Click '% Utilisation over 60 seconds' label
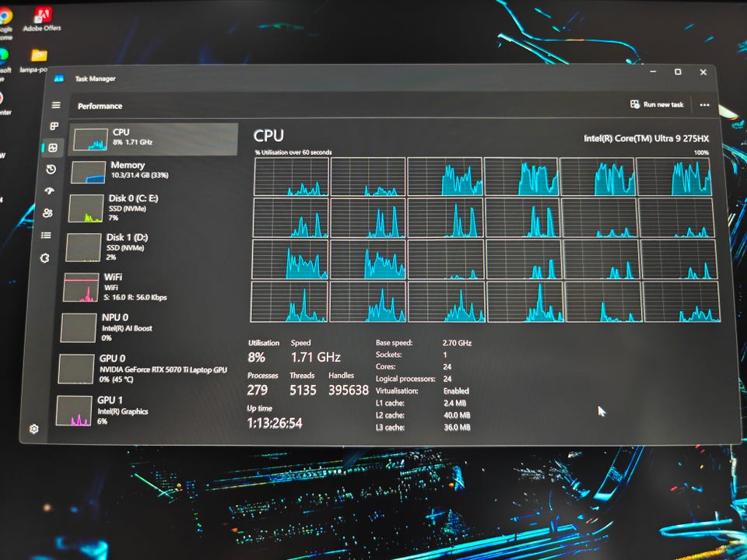Screen dimensions: 747x560 [x=293, y=152]
